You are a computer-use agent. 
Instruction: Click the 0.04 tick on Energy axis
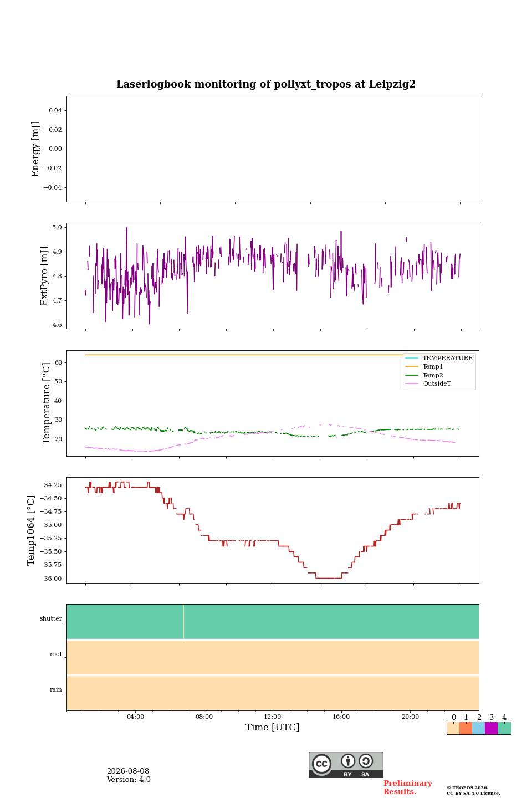[x=55, y=110]
